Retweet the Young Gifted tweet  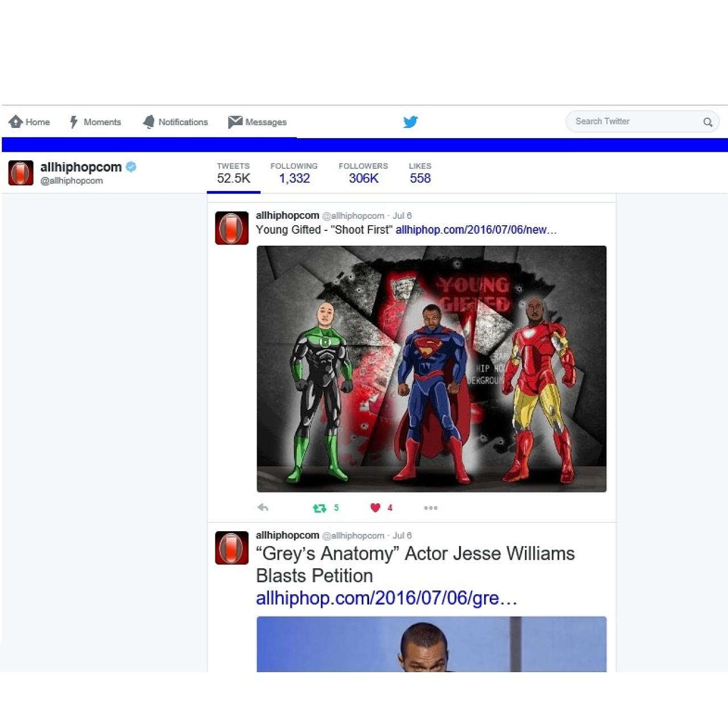pos(320,508)
